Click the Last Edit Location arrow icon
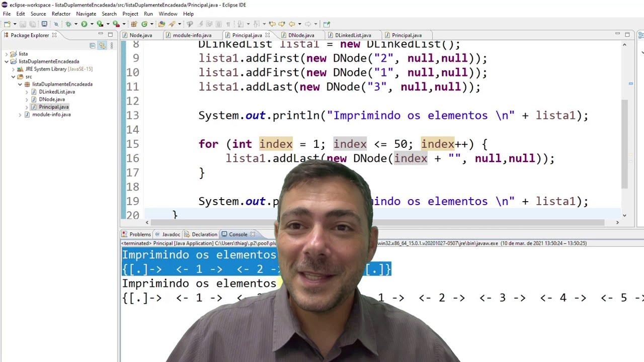This screenshot has width=644, height=362. coord(272,24)
